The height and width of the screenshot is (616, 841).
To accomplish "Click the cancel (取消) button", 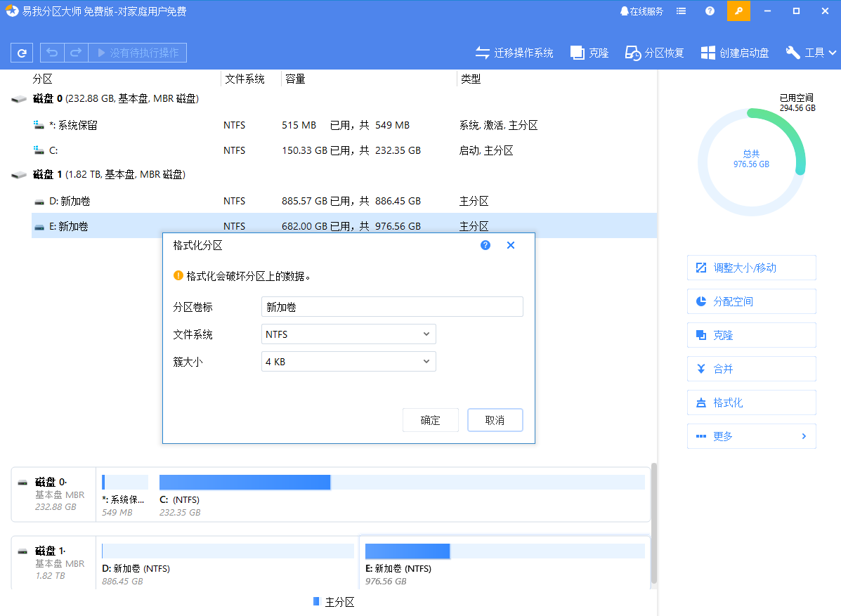I will pos(495,420).
